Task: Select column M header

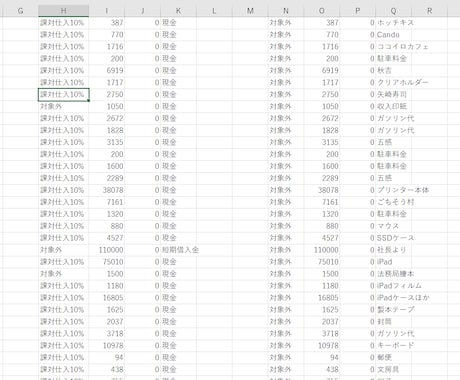Action: [250, 11]
